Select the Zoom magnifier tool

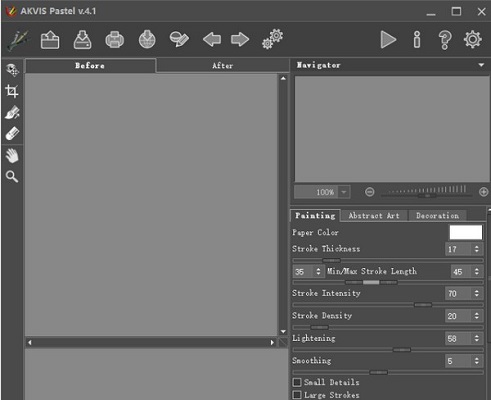pyautogui.click(x=12, y=177)
